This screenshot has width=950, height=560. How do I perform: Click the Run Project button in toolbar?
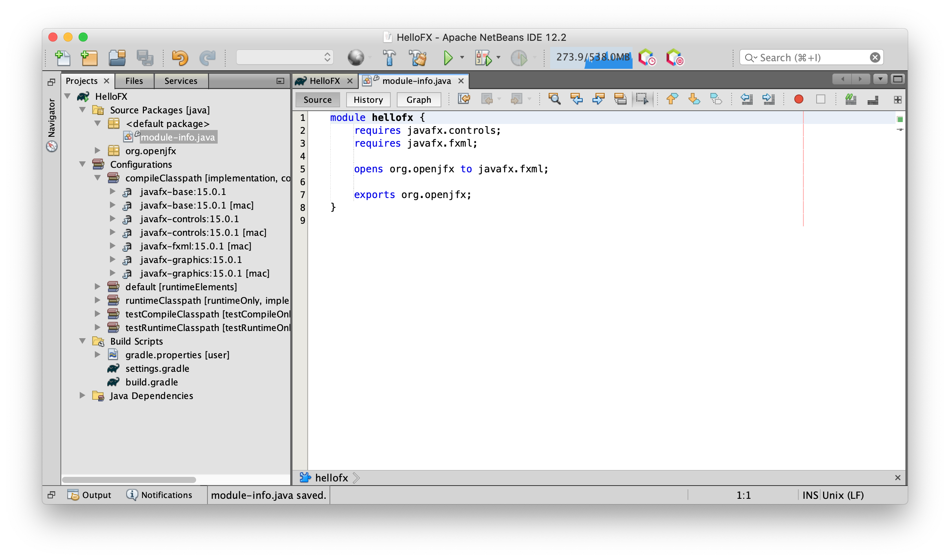click(x=448, y=57)
